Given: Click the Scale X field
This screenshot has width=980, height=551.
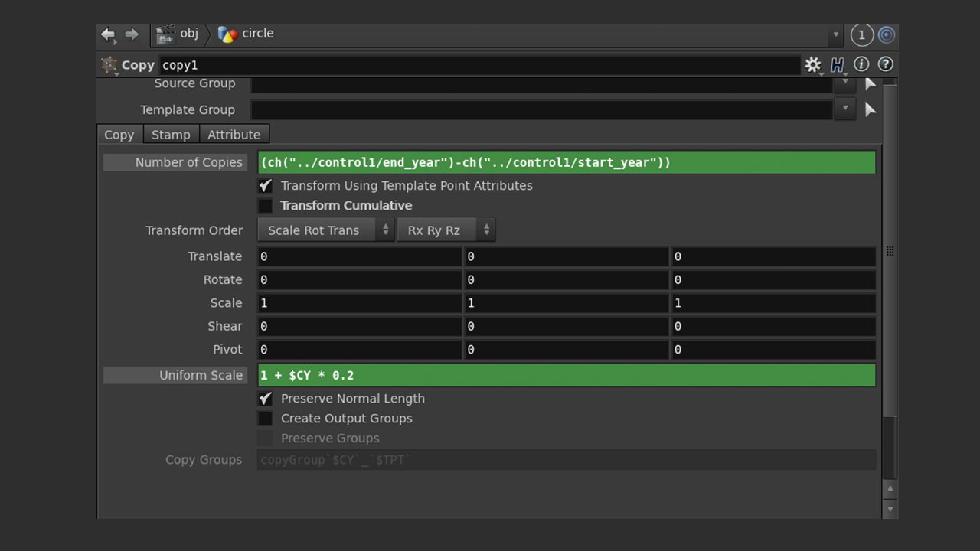Looking at the screenshot, I should click(x=359, y=303).
